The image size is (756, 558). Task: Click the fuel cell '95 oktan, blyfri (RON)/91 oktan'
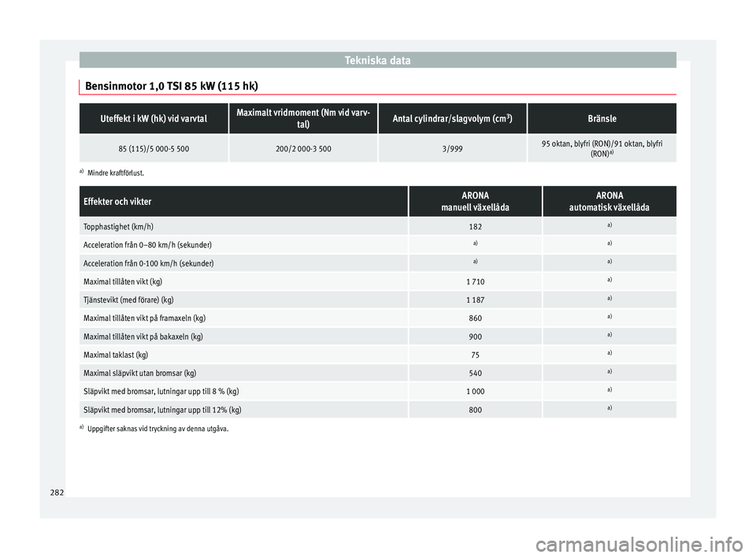click(x=602, y=149)
